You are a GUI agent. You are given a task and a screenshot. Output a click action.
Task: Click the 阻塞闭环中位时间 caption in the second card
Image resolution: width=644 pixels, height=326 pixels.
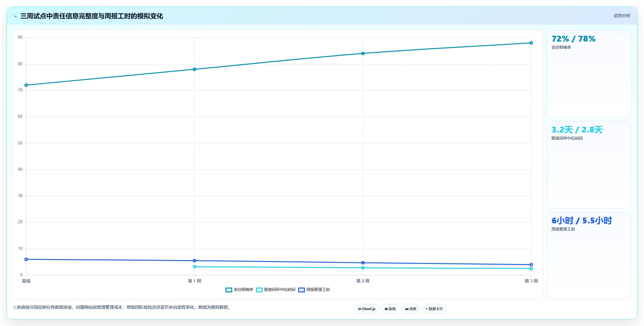click(x=567, y=138)
